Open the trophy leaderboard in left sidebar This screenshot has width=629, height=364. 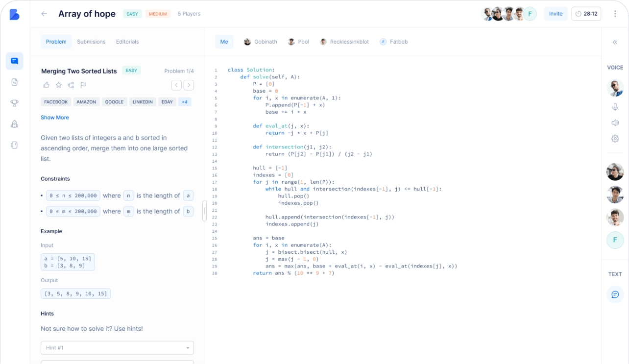point(14,103)
